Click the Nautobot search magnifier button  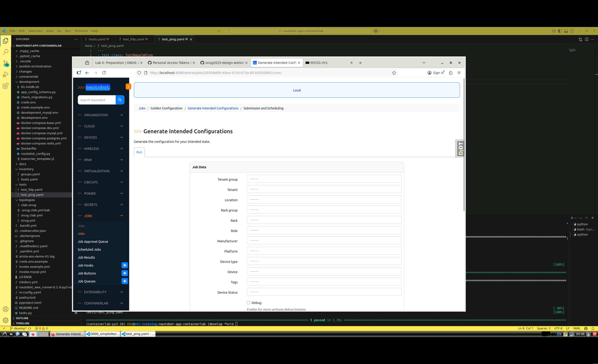(x=120, y=100)
